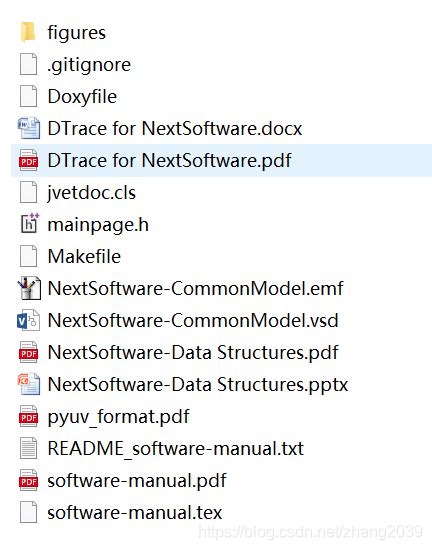Select the Makefile entry

click(x=84, y=256)
